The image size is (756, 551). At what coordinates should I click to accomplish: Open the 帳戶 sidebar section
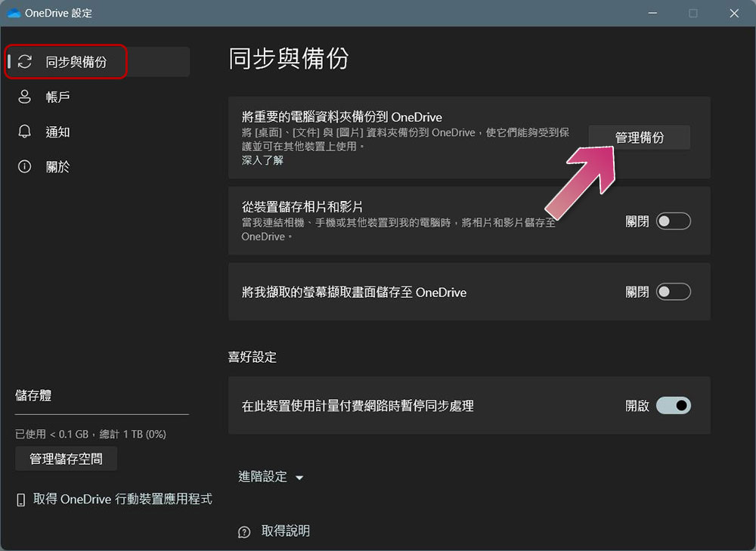(x=98, y=97)
